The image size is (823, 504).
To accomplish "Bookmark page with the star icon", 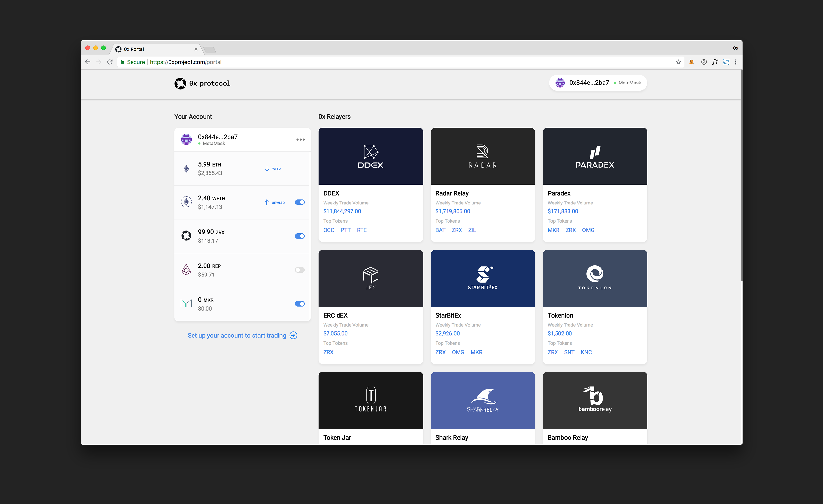I will [678, 62].
